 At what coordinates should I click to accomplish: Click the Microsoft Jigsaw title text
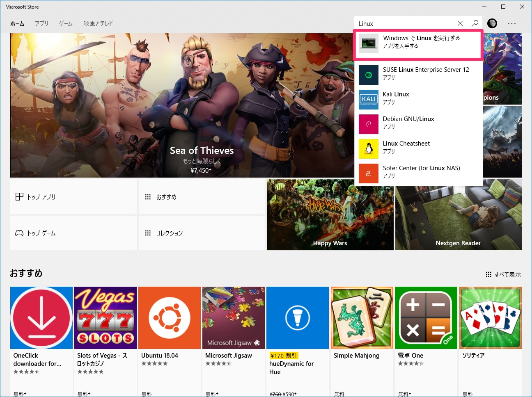[x=229, y=356]
